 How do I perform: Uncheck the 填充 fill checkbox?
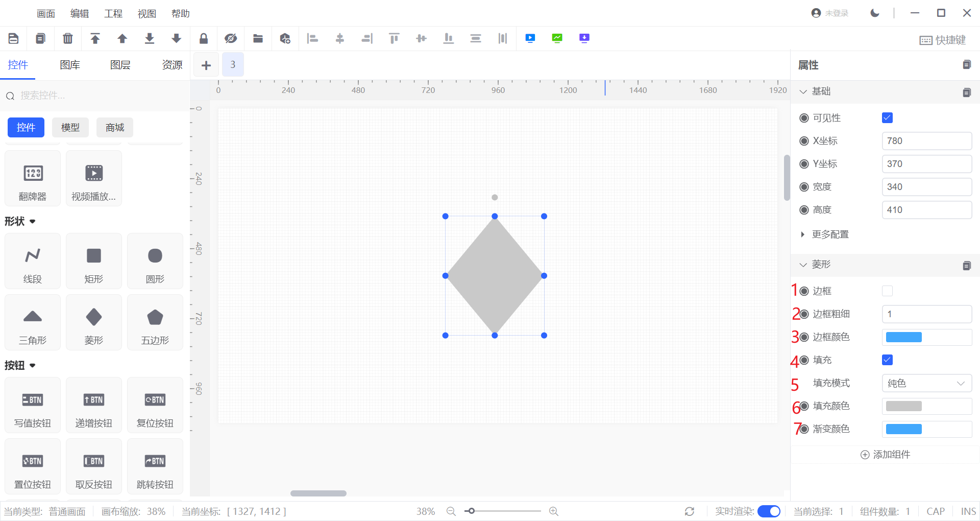[887, 360]
